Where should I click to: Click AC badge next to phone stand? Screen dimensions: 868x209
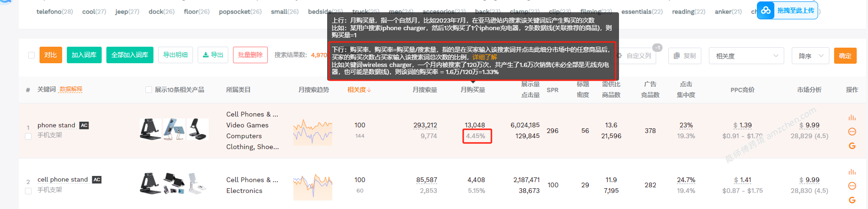(84, 125)
